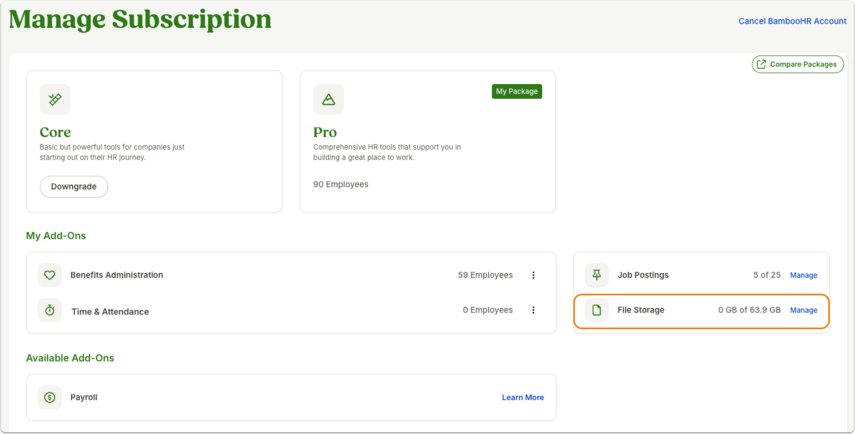Select the Pro package title
The image size is (855, 434).
click(325, 132)
